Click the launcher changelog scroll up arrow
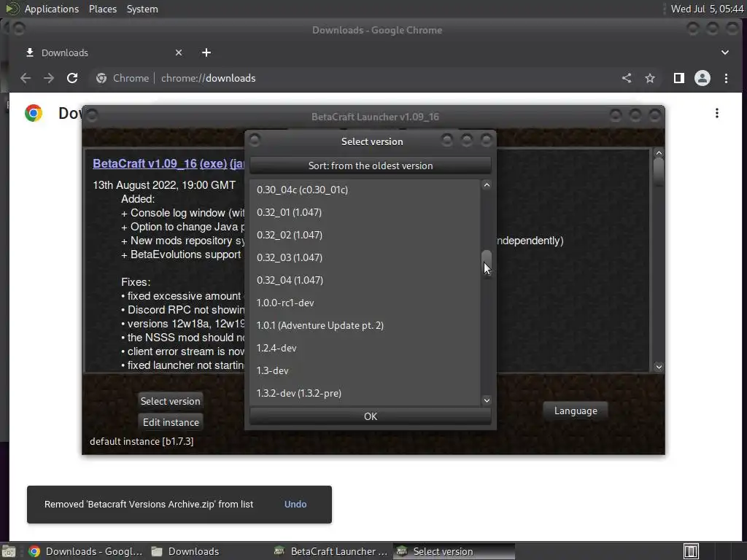Screen dimensions: 747x560 [x=659, y=153]
